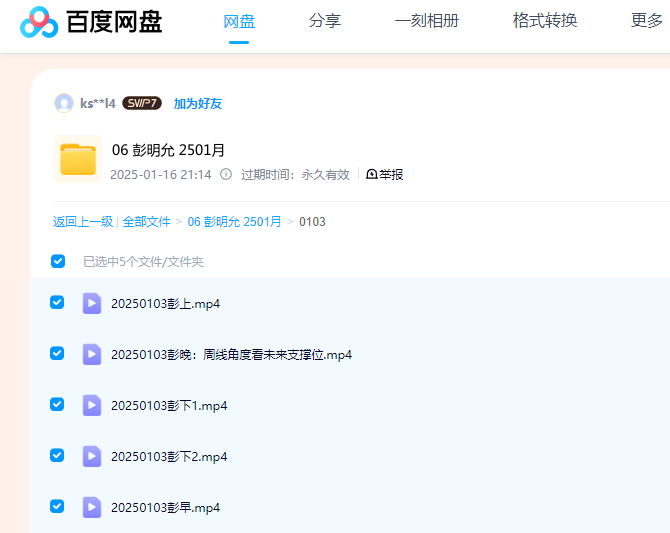Image resolution: width=670 pixels, height=533 pixels.
Task: Open the 格式转换 tab
Action: pos(545,21)
